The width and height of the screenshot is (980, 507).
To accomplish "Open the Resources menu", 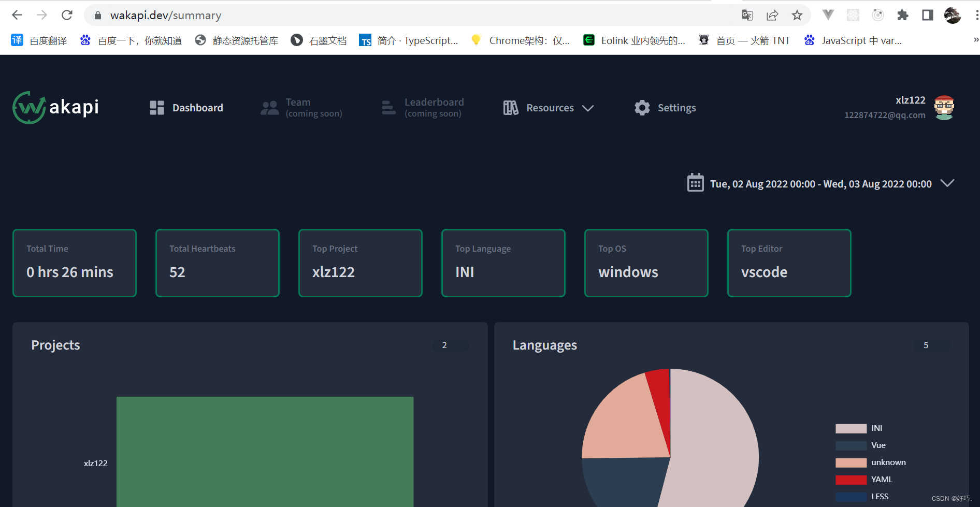I will 549,108.
